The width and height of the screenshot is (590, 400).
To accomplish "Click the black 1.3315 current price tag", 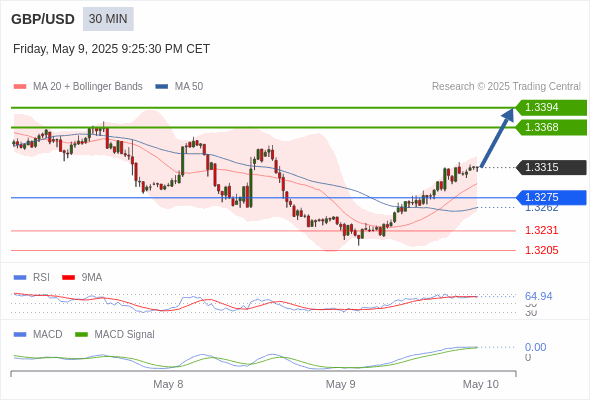I will coord(551,167).
